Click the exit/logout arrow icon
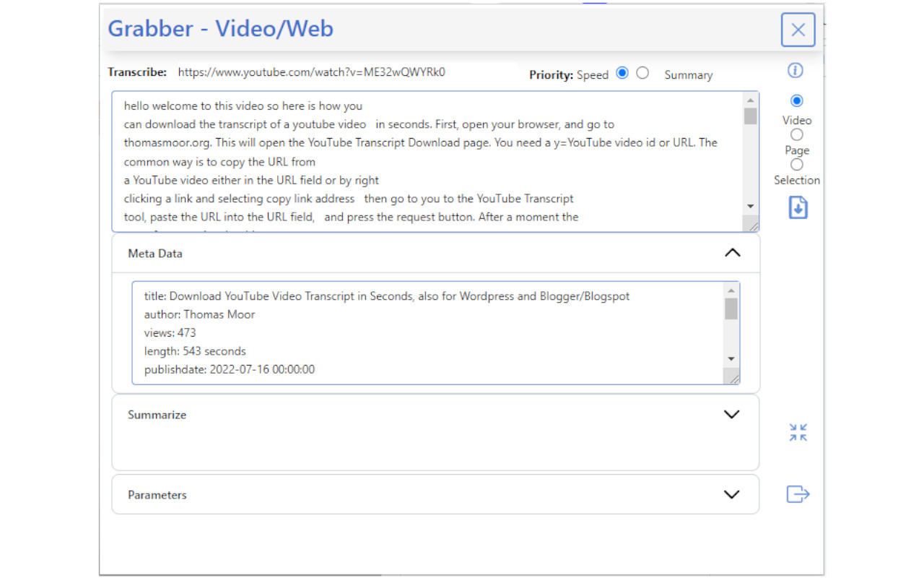This screenshot has height=578, width=924. pyautogui.click(x=798, y=494)
